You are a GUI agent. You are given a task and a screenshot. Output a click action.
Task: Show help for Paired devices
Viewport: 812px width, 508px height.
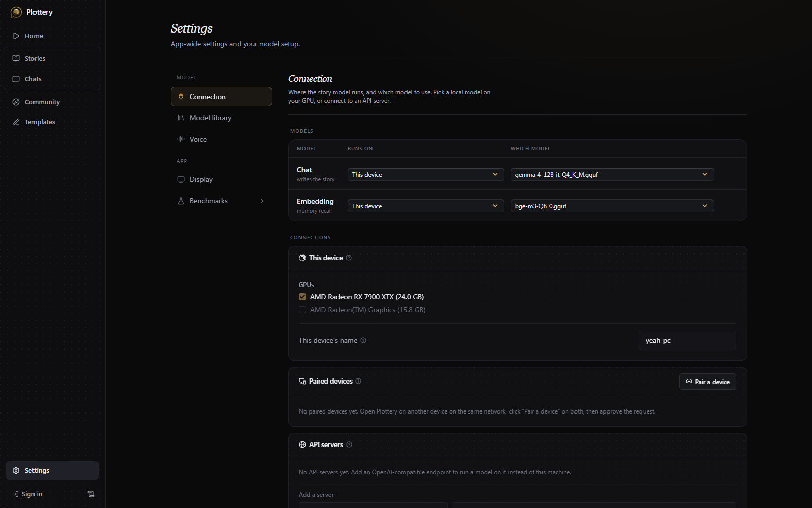[358, 382]
